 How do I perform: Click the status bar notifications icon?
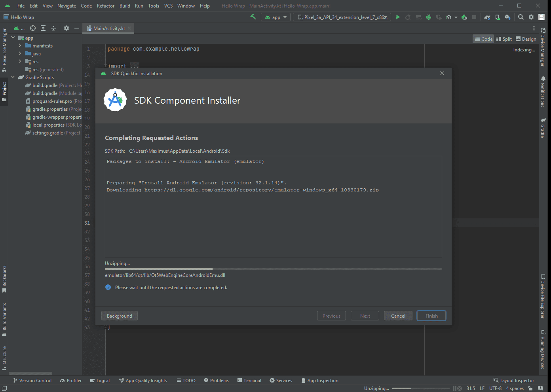(x=541, y=388)
